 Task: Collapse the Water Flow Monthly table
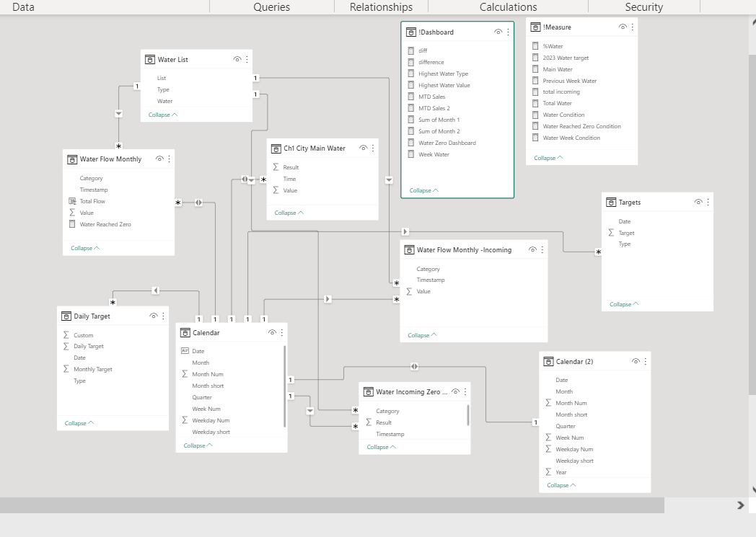point(85,248)
